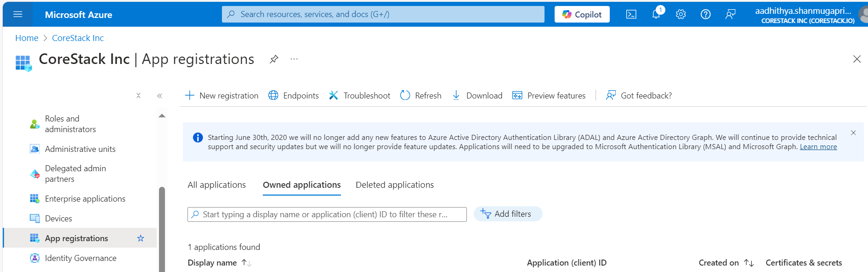Viewport: 868px width, 272px height.
Task: View notifications bell icon
Action: pos(656,14)
